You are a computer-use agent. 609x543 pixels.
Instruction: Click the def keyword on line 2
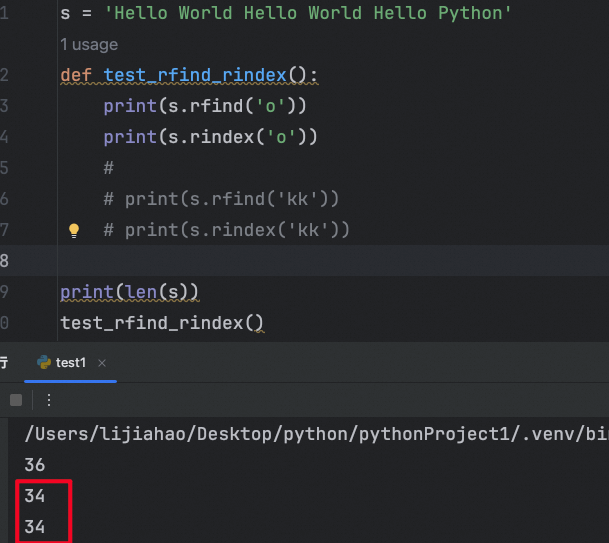(x=76, y=75)
